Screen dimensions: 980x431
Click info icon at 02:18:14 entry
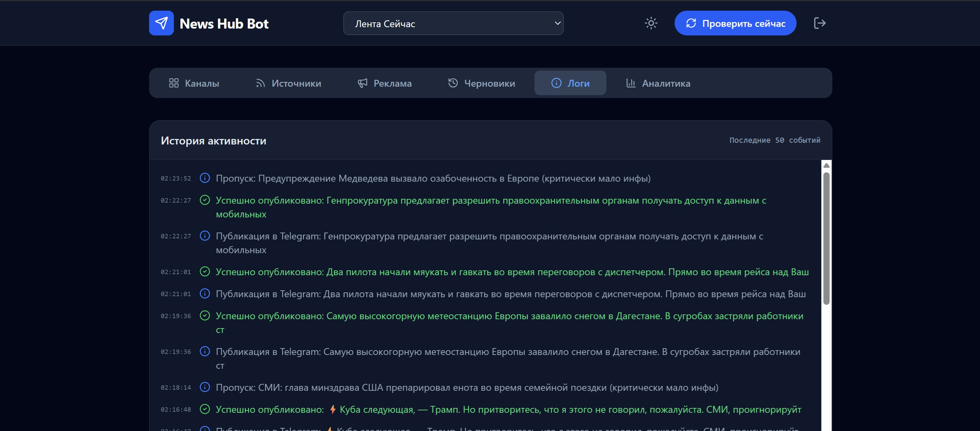(x=205, y=387)
